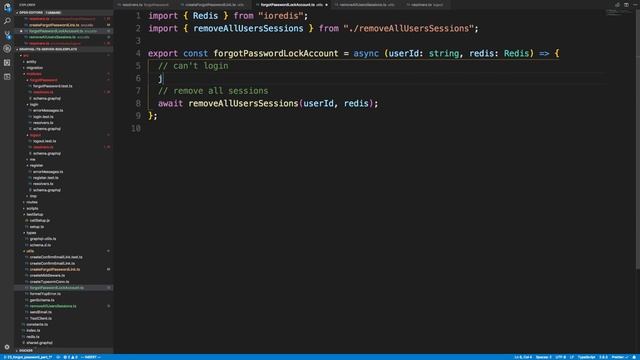The image size is (640, 360).
Task: Open login.test.ts in the file tree
Action: pyautogui.click(x=43, y=117)
